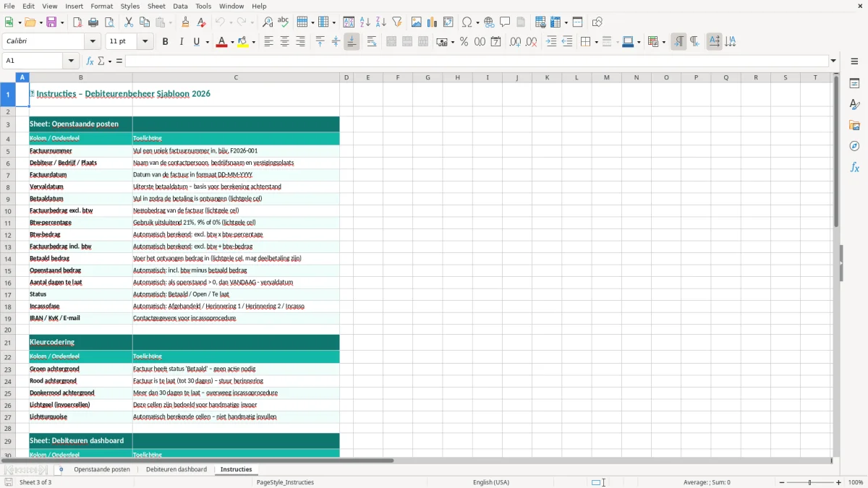This screenshot has height=488, width=868.
Task: Open the Conditional Formatting dropdown arrow
Action: click(x=663, y=42)
